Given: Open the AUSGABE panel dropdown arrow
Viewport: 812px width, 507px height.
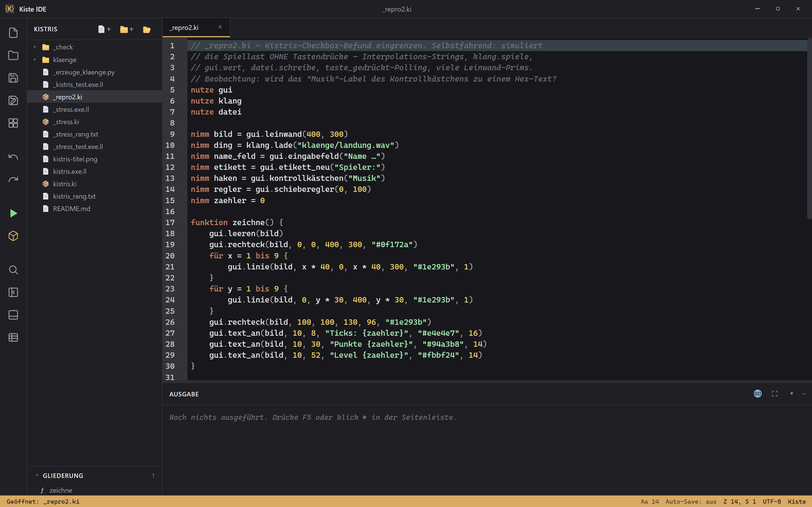Looking at the screenshot, I should tap(792, 394).
